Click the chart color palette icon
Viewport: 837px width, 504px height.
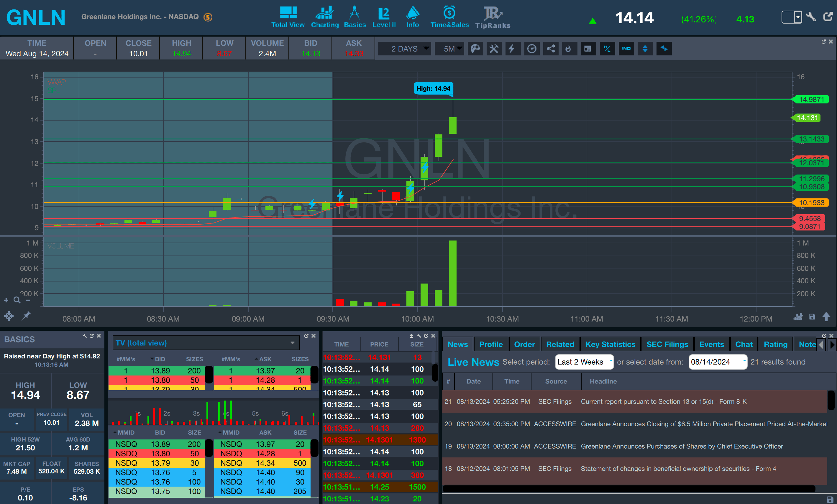(475, 49)
